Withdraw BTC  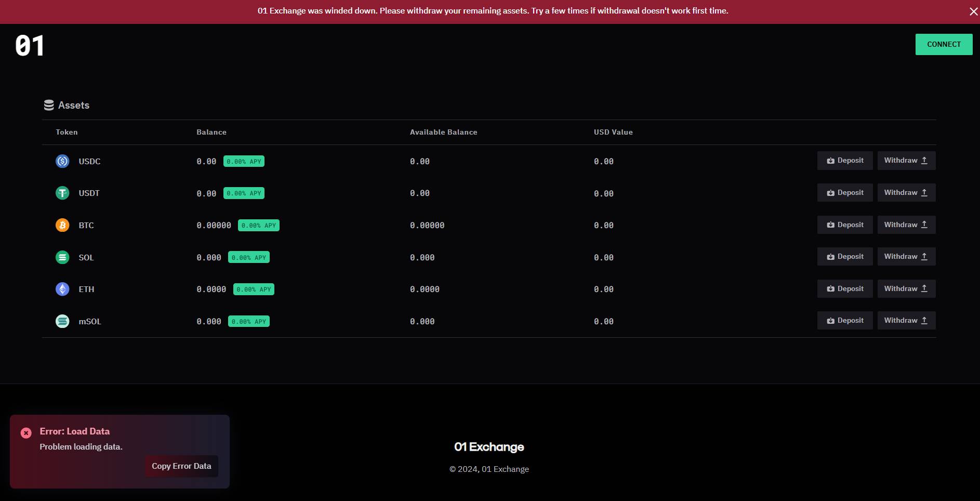906,225
